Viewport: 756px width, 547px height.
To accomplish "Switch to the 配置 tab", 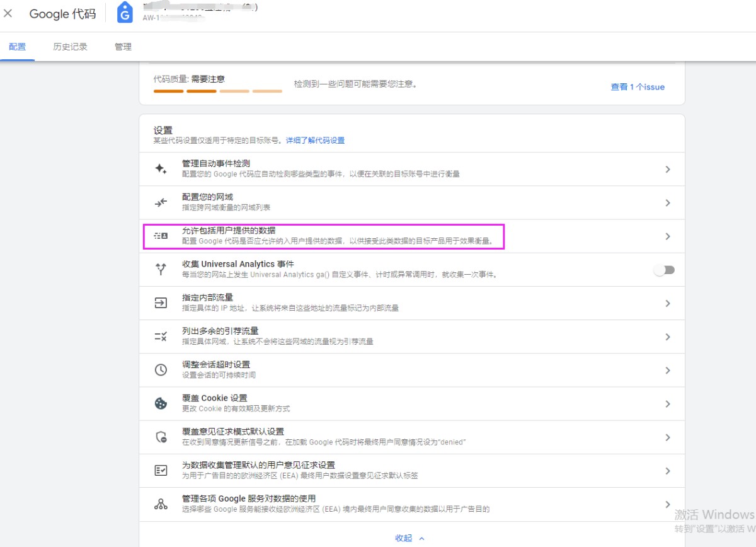I will click(18, 47).
